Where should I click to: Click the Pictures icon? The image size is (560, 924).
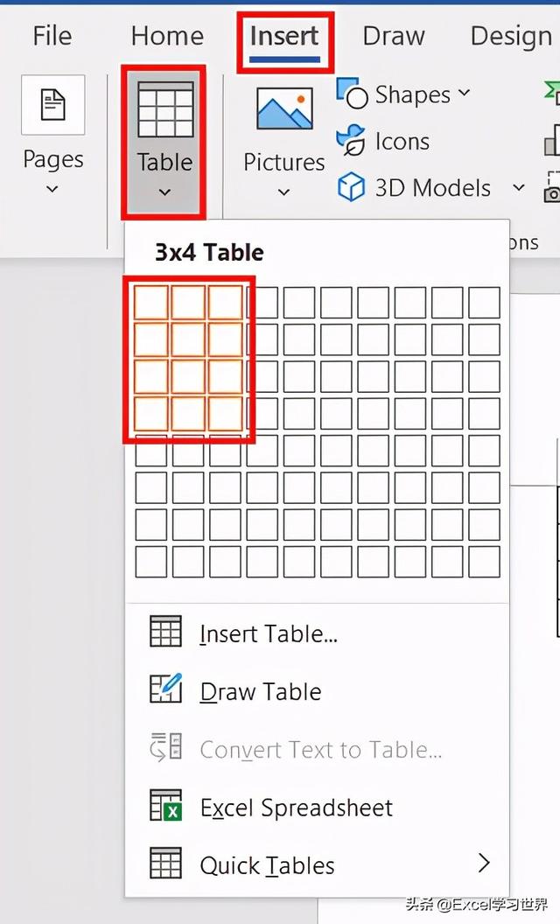tap(284, 110)
